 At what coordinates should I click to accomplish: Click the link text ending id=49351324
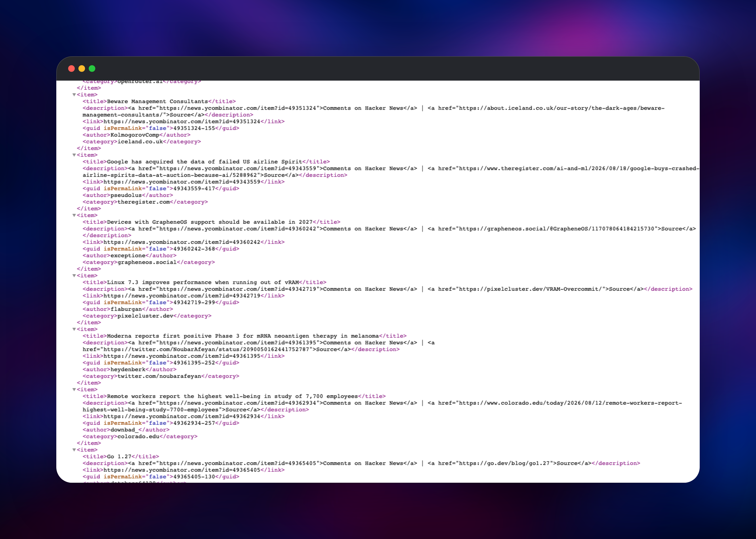(x=182, y=122)
